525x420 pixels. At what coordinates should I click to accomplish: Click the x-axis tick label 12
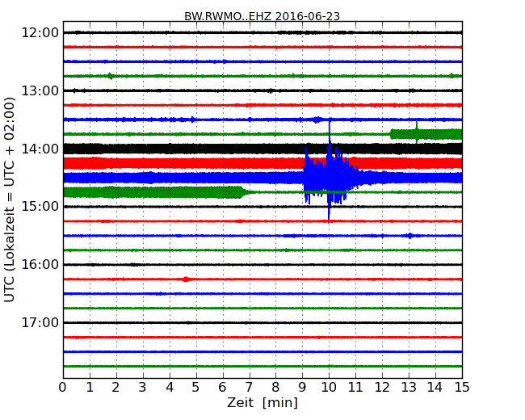pos(382,388)
